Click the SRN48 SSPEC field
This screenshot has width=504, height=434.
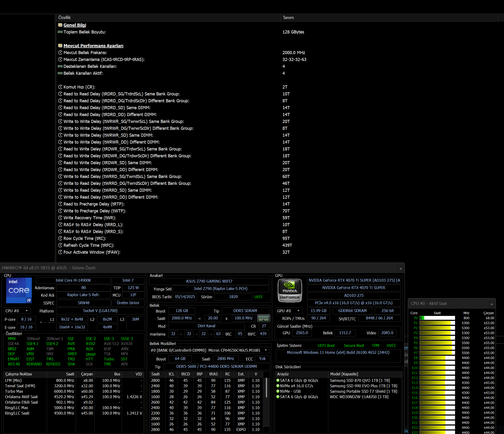point(83,303)
